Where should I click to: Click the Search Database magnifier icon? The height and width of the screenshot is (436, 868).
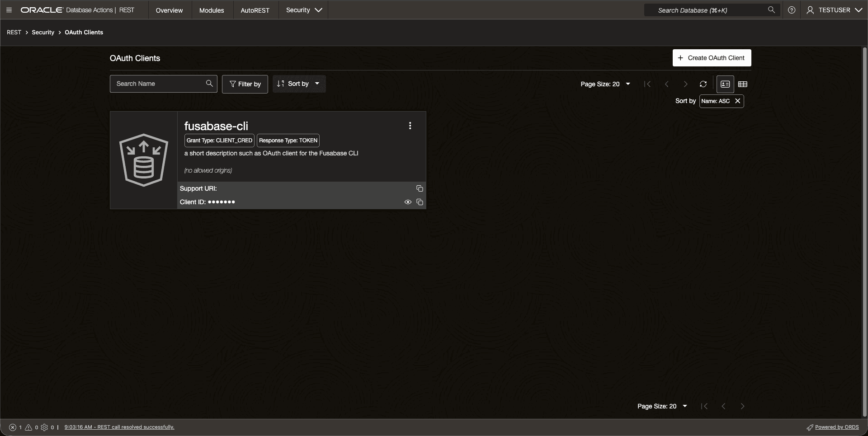click(x=771, y=9)
